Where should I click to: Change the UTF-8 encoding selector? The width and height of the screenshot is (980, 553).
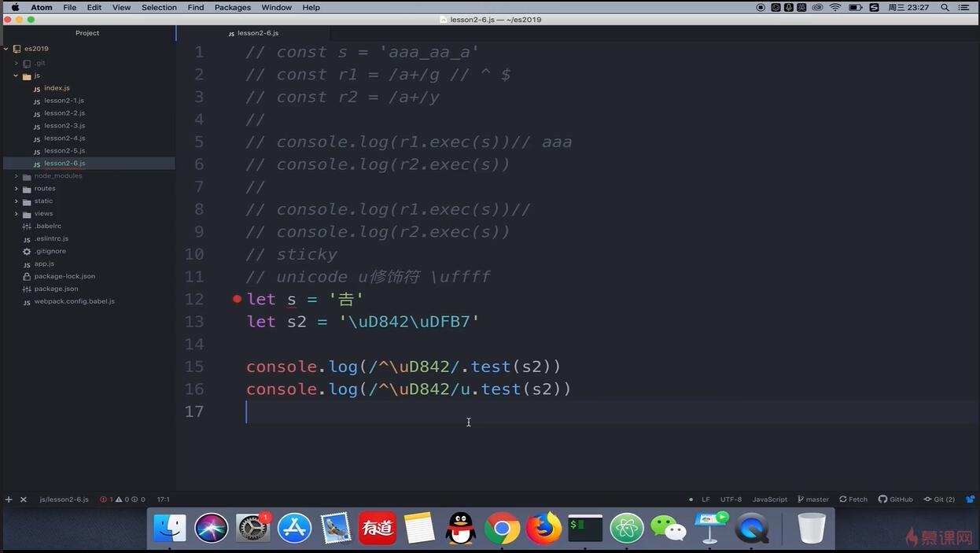click(x=731, y=500)
